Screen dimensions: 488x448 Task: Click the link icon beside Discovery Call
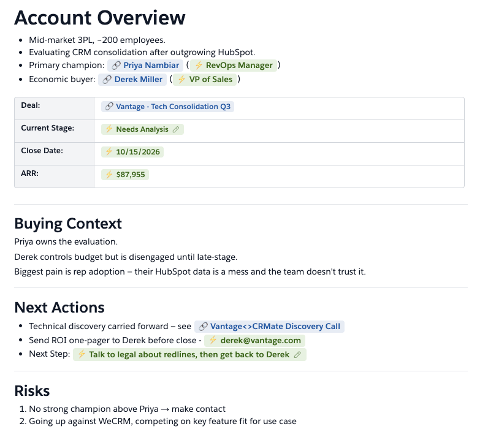(x=203, y=327)
